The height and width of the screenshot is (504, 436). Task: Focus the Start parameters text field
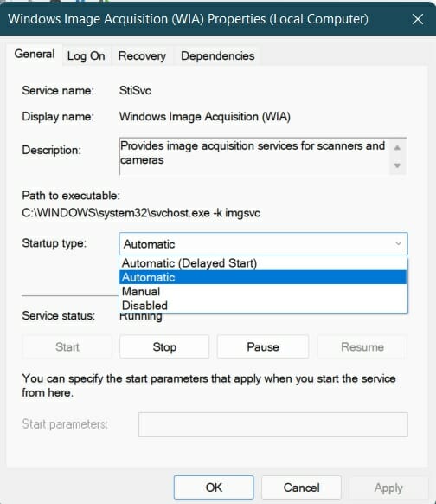pos(273,424)
